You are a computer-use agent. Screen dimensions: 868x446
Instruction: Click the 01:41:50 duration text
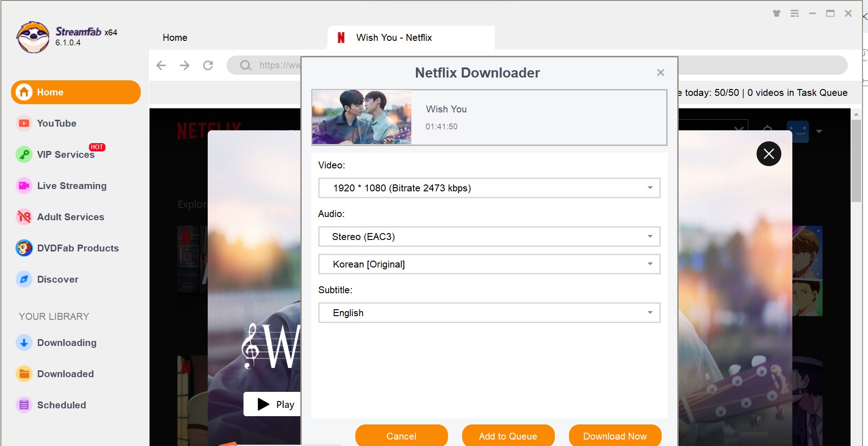441,127
